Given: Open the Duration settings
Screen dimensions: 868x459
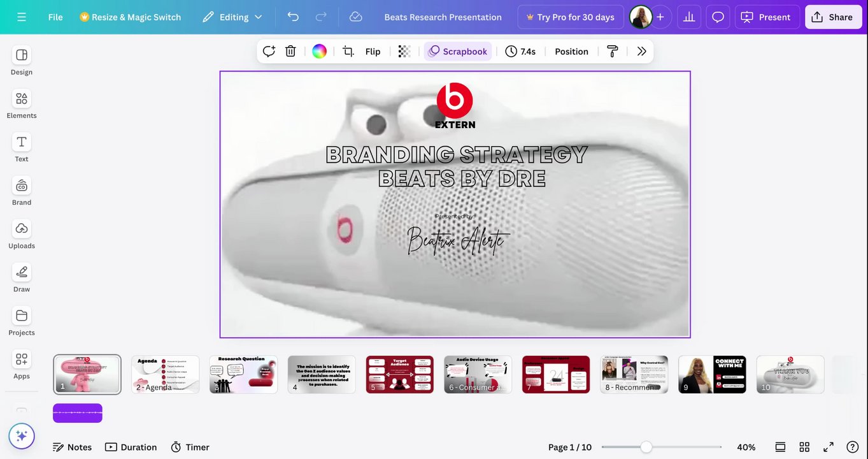Looking at the screenshot, I should (131, 448).
